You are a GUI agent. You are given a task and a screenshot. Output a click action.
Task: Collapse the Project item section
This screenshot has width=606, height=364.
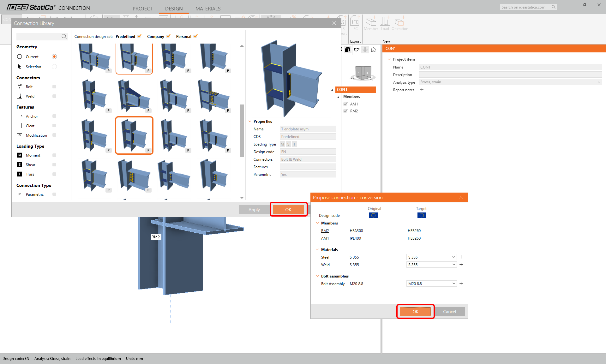[x=389, y=59]
